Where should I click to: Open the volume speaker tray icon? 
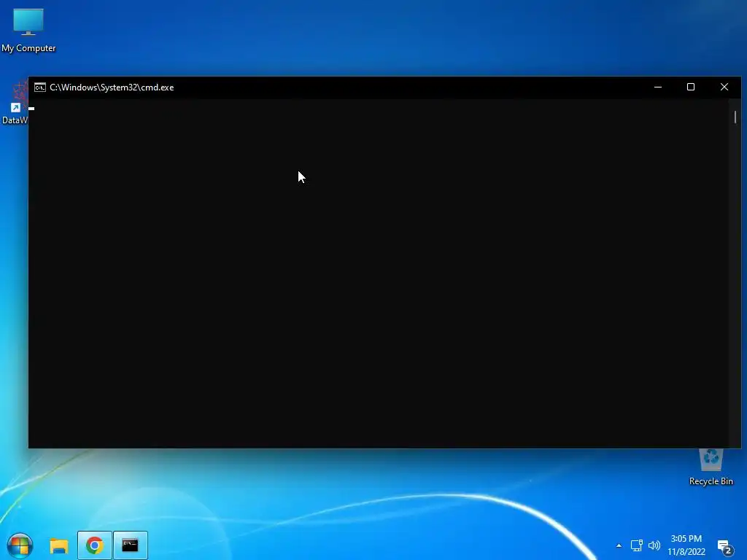click(654, 545)
